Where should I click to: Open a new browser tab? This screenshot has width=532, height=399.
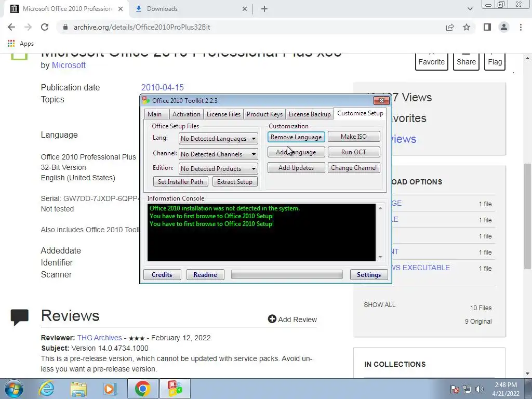point(264,9)
